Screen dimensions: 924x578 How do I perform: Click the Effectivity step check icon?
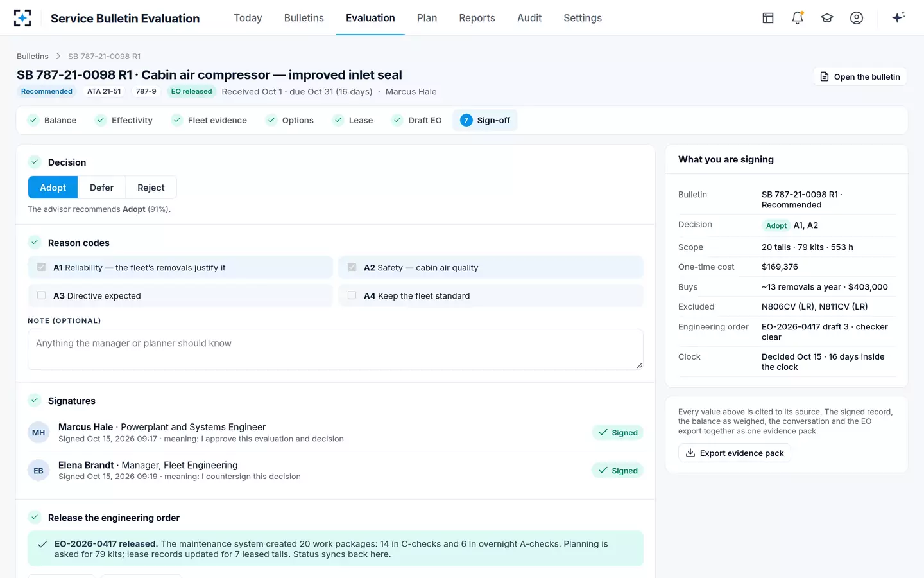point(101,120)
